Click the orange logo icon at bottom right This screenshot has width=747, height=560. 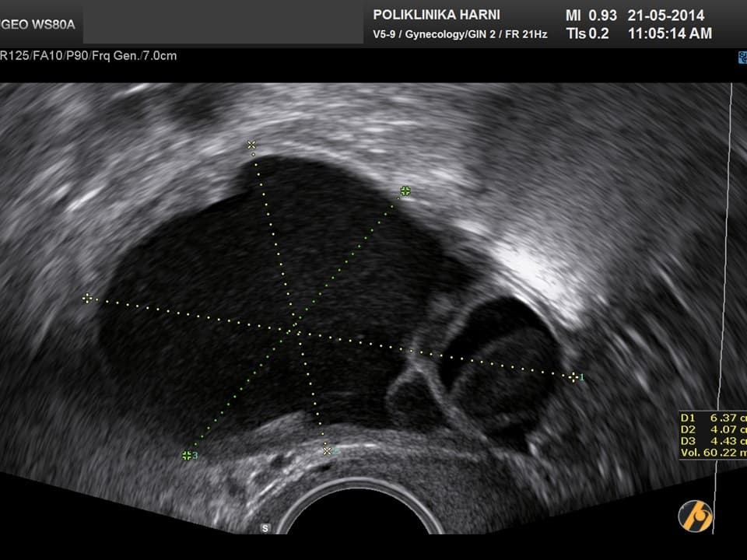pyautogui.click(x=695, y=516)
